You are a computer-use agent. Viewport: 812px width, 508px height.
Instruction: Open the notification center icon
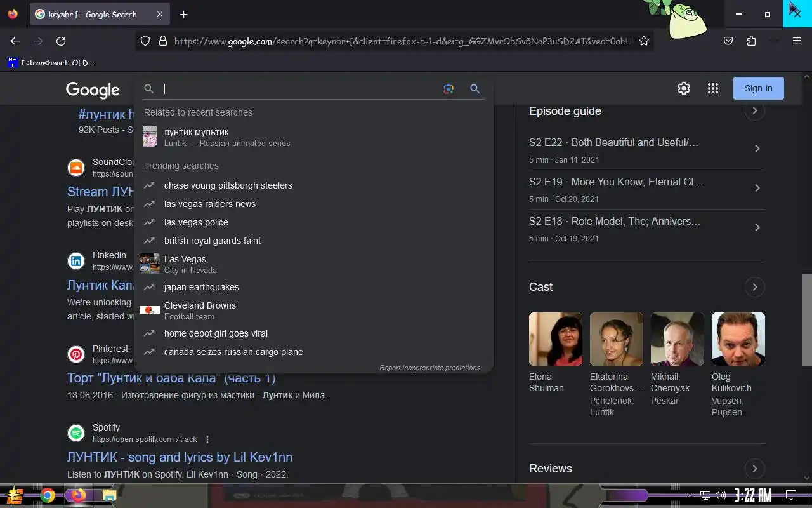[791, 495]
